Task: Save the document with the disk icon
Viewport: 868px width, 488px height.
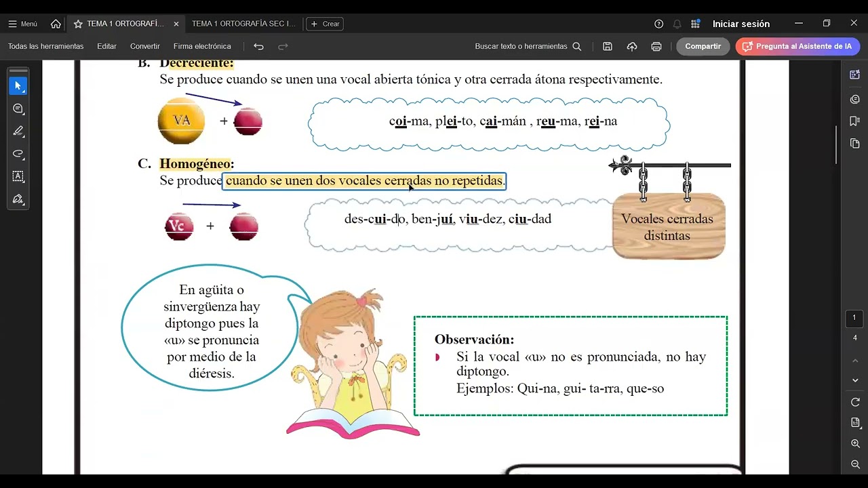Action: pyautogui.click(x=608, y=46)
